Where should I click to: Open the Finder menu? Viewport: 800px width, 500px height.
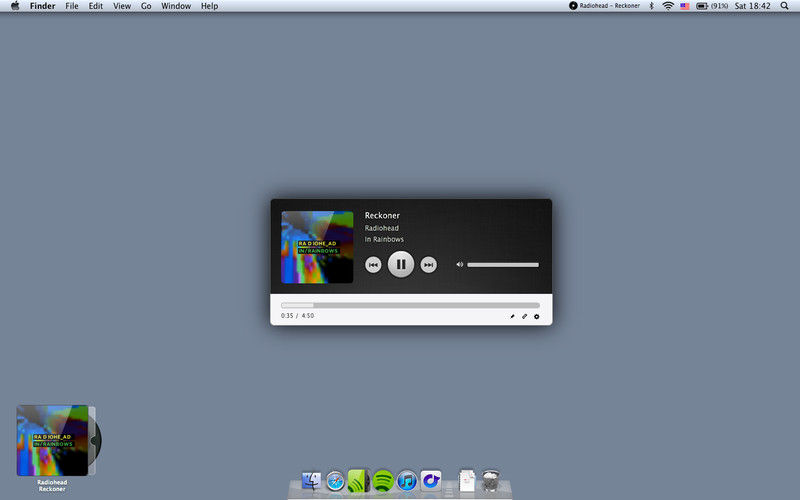[42, 6]
